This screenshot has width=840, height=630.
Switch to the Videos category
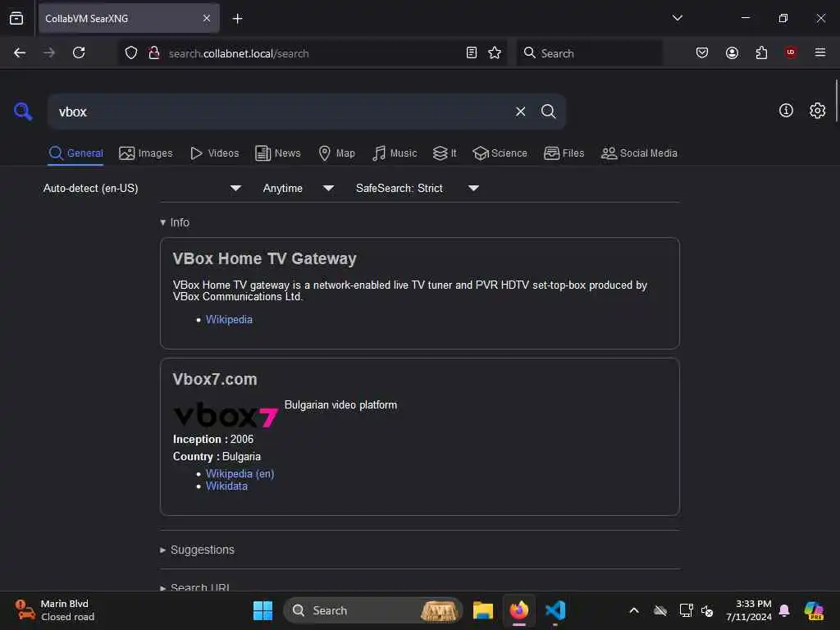pos(214,153)
